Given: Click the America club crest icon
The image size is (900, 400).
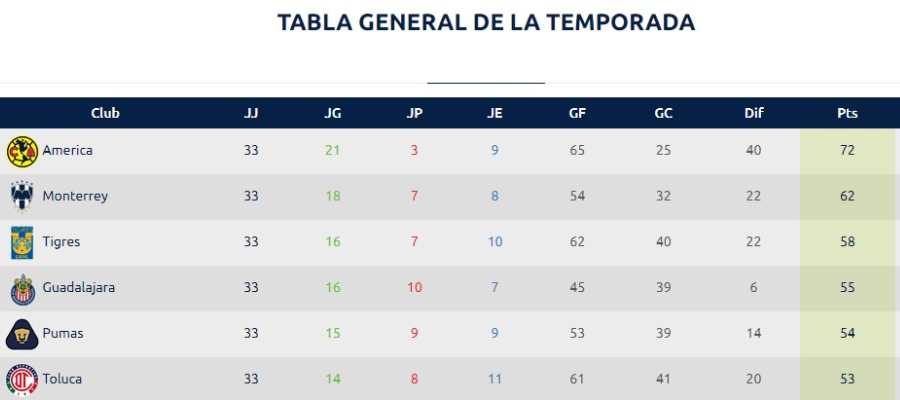Looking at the screenshot, I should (x=22, y=151).
